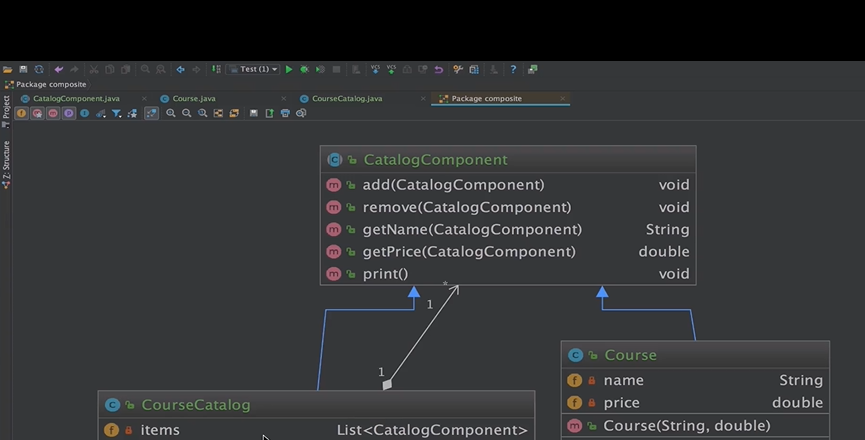Close the CatalogComponent.java tab

point(144,99)
